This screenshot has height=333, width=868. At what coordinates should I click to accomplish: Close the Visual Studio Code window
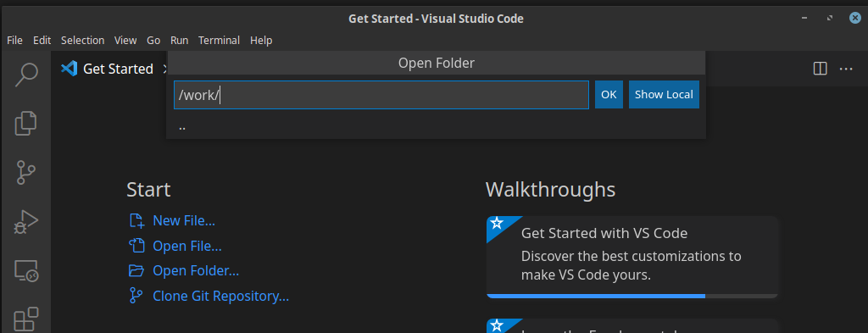coord(855,19)
